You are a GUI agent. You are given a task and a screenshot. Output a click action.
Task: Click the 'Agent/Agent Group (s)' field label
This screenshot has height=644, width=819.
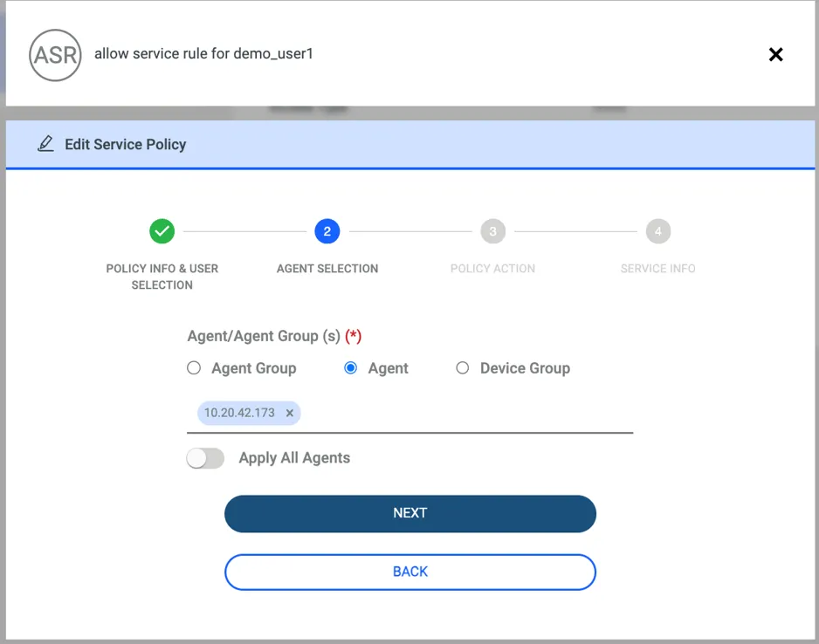264,336
